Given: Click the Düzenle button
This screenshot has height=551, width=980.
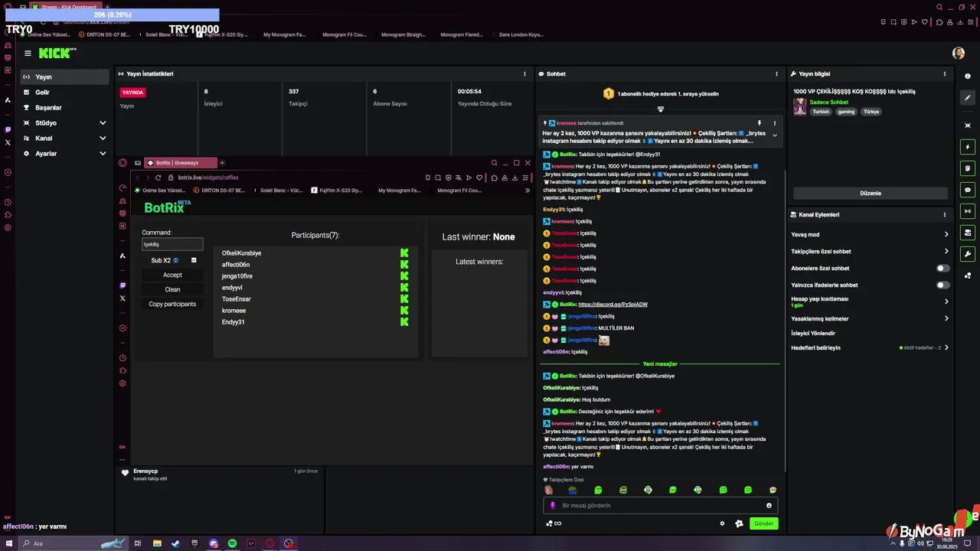Looking at the screenshot, I should tap(871, 194).
